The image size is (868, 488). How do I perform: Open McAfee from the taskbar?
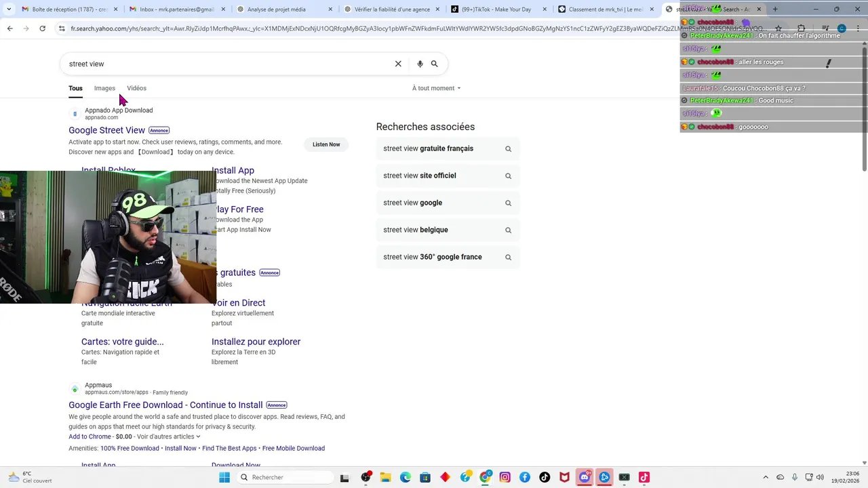coord(564,477)
